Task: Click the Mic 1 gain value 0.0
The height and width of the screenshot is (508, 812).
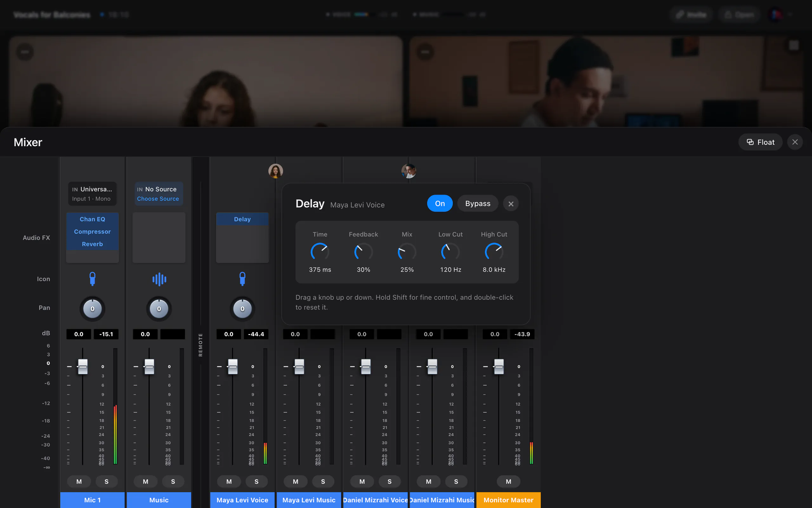Action: click(79, 334)
